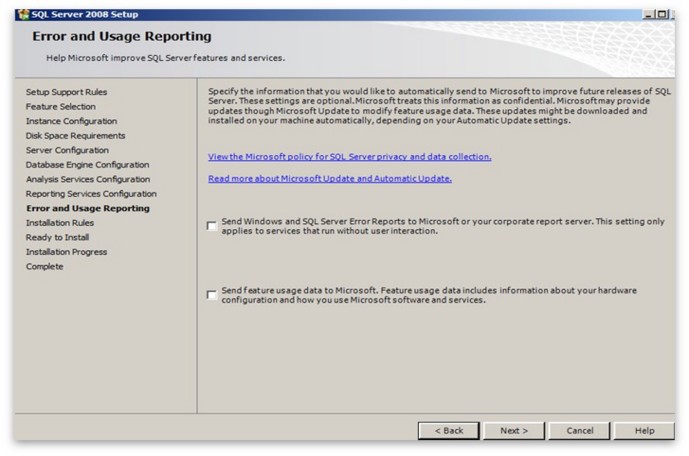The height and width of the screenshot is (456, 689).
Task: Minimize the SQL Server 2008 Setup window
Action: tap(649, 14)
